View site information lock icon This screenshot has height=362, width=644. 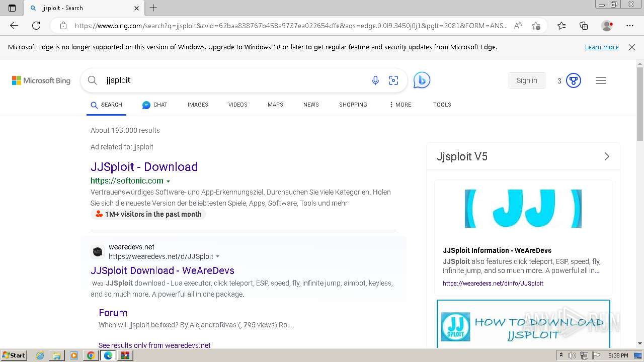pyautogui.click(x=63, y=26)
